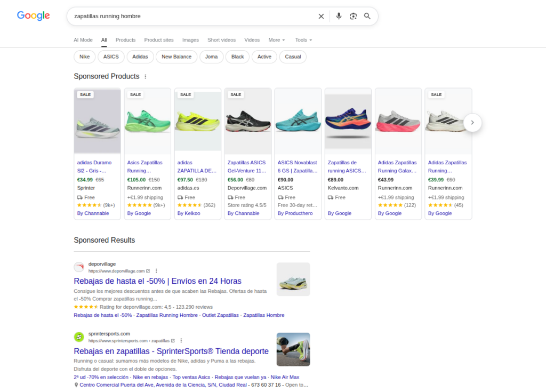
Task: Click the Google logo
Action: click(34, 15)
